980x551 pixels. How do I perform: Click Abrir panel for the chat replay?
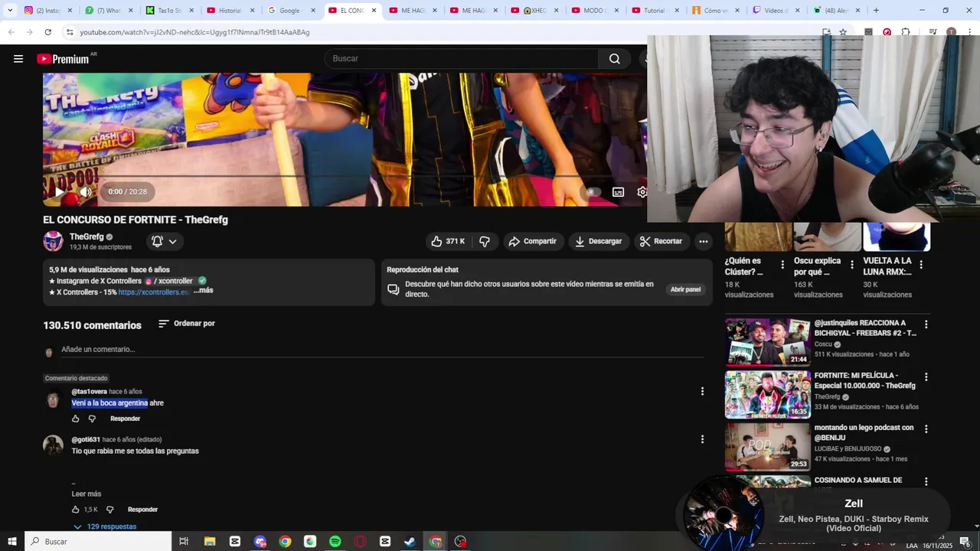685,289
